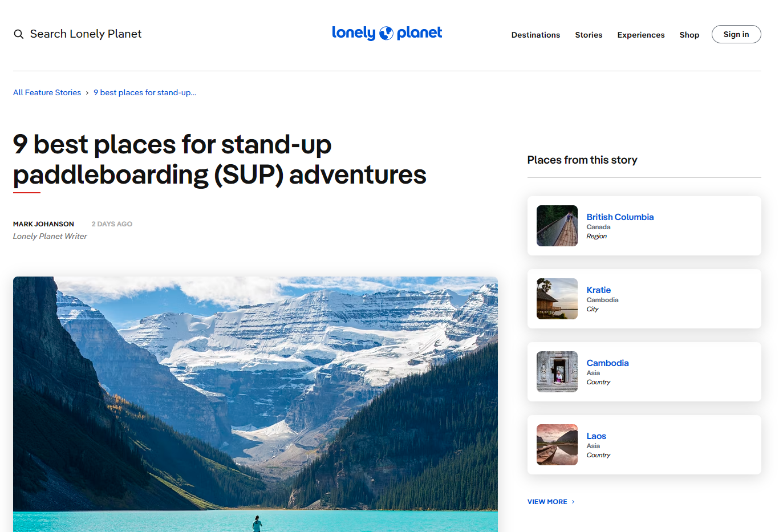Viewport: 783px width, 532px height.
Task: Open the Kratie thumbnail image
Action: tap(557, 299)
